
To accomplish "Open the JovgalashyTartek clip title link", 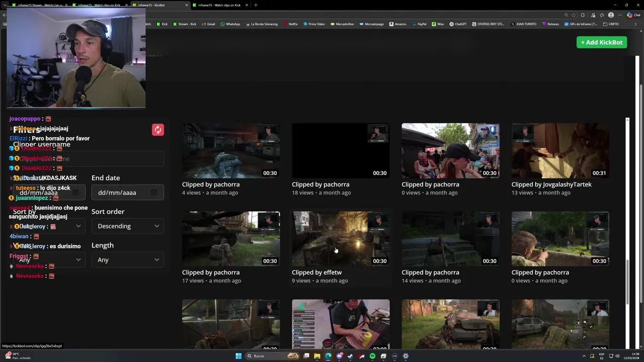I will tap(551, 185).
